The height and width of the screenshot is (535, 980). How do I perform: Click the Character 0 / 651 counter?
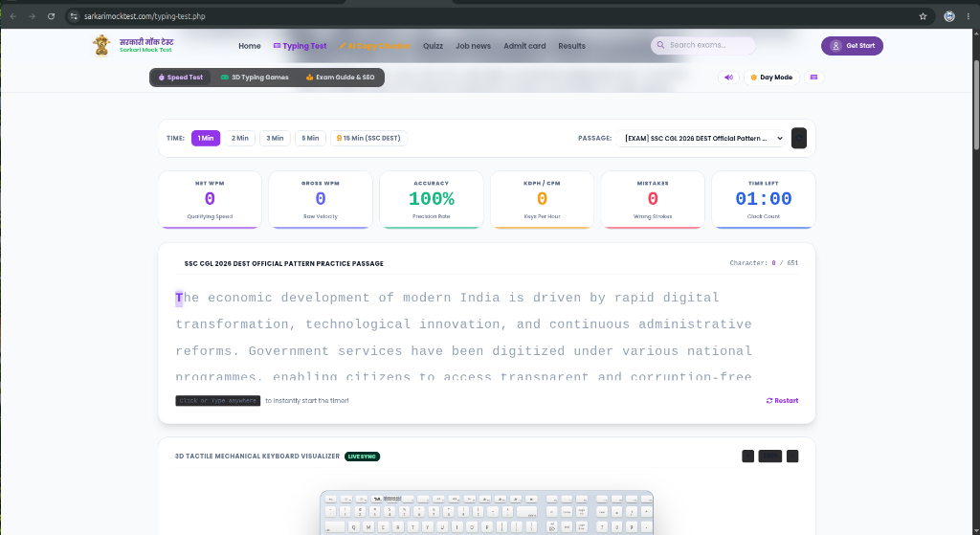tap(763, 263)
